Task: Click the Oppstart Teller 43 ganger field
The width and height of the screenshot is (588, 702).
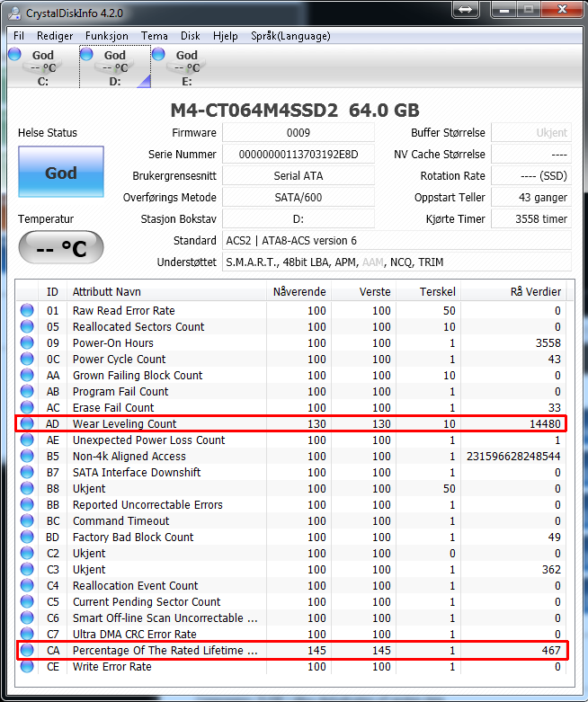Action: [x=531, y=198]
